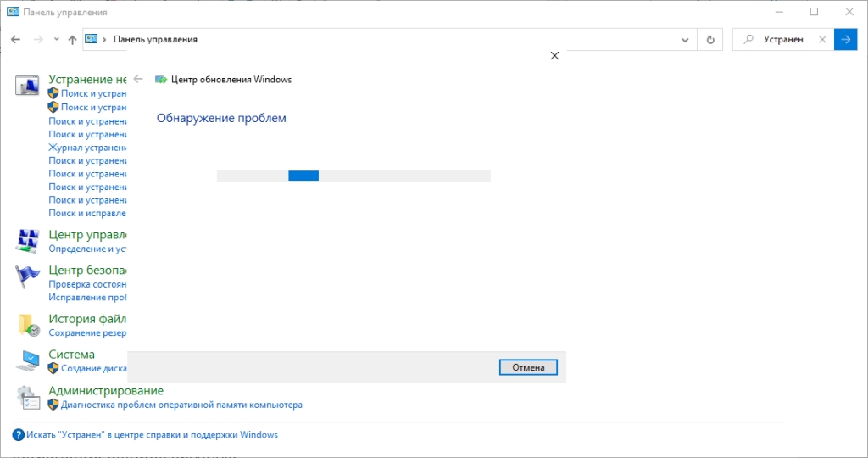The width and height of the screenshot is (868, 458).
Task: Click the Обнаружение проблем progress bar
Action: tap(353, 176)
